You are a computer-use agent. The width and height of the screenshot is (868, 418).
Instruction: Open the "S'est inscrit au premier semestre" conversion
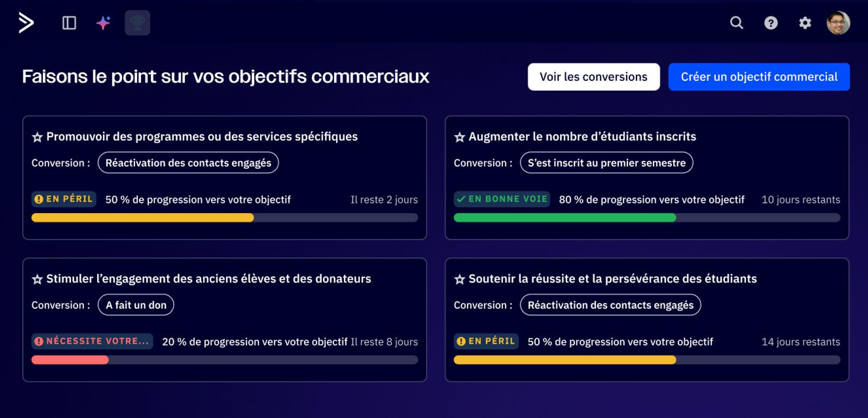click(x=606, y=163)
